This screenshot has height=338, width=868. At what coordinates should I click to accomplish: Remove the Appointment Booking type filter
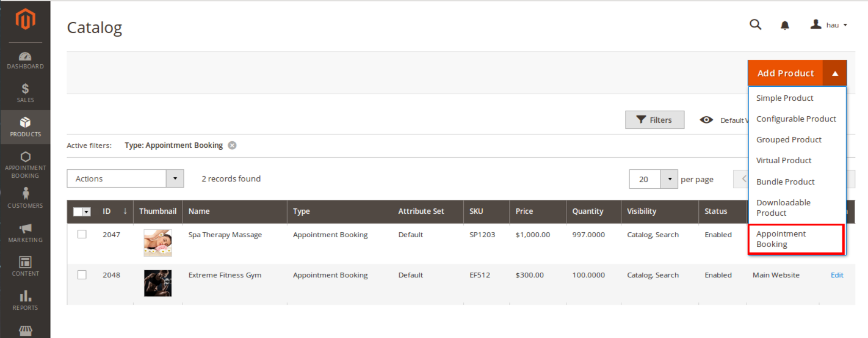coord(232,145)
